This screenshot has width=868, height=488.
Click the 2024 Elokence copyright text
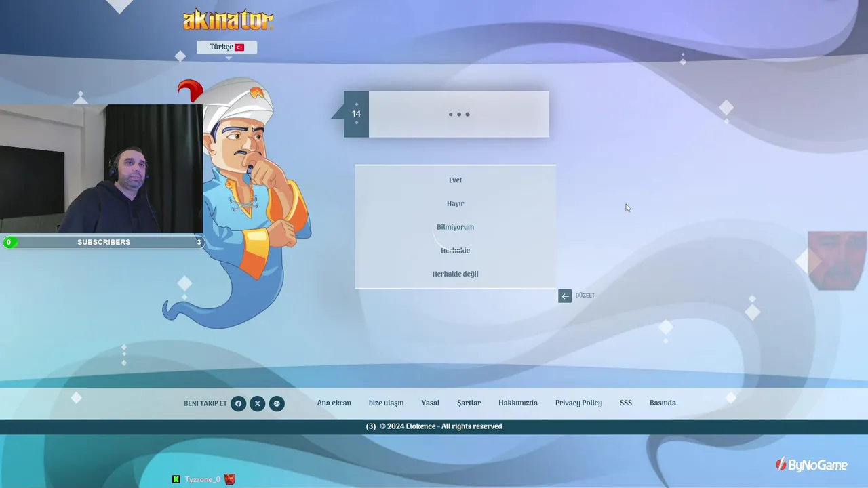441,426
